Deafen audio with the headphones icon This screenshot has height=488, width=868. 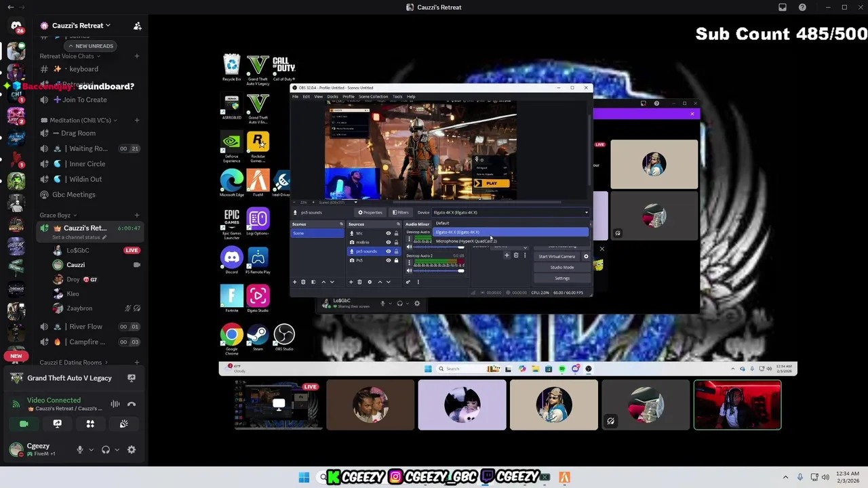(x=106, y=449)
